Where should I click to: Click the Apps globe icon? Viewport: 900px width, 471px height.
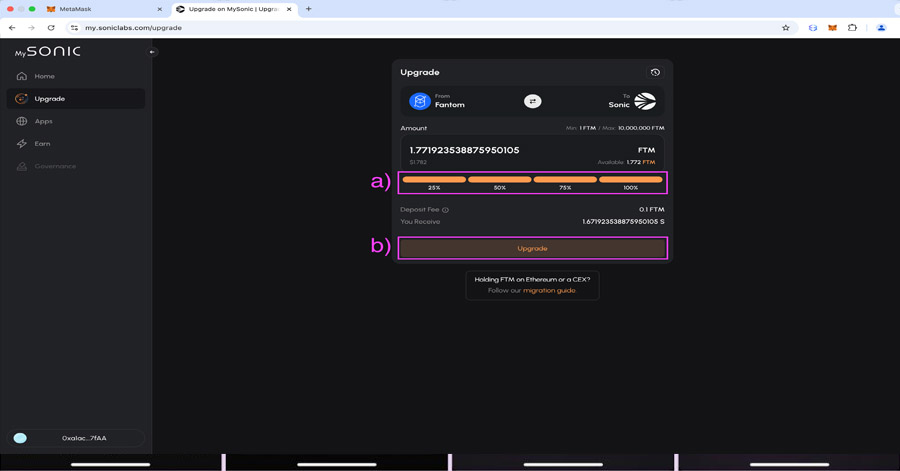[x=22, y=121]
